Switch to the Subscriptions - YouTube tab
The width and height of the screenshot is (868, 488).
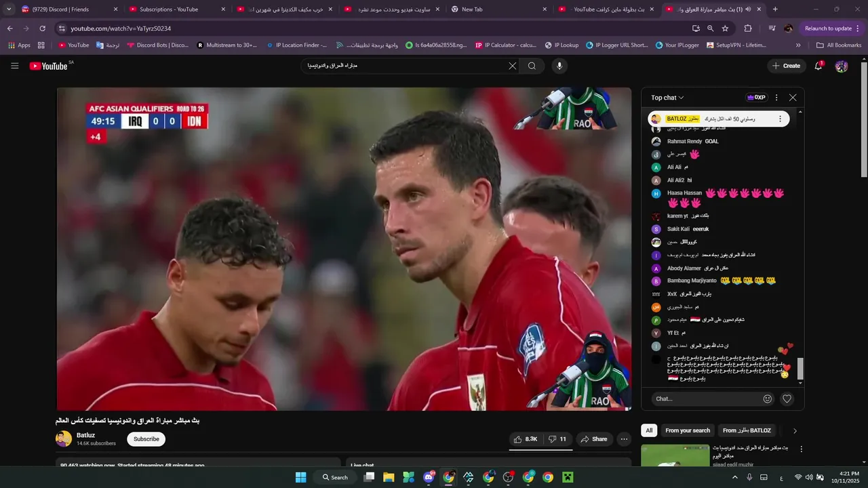(x=176, y=9)
